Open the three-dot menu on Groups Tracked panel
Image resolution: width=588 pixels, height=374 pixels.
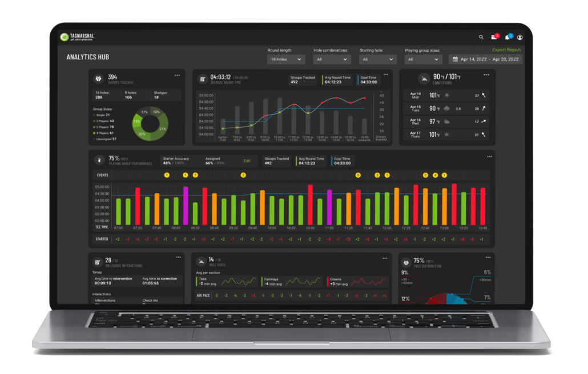[178, 75]
